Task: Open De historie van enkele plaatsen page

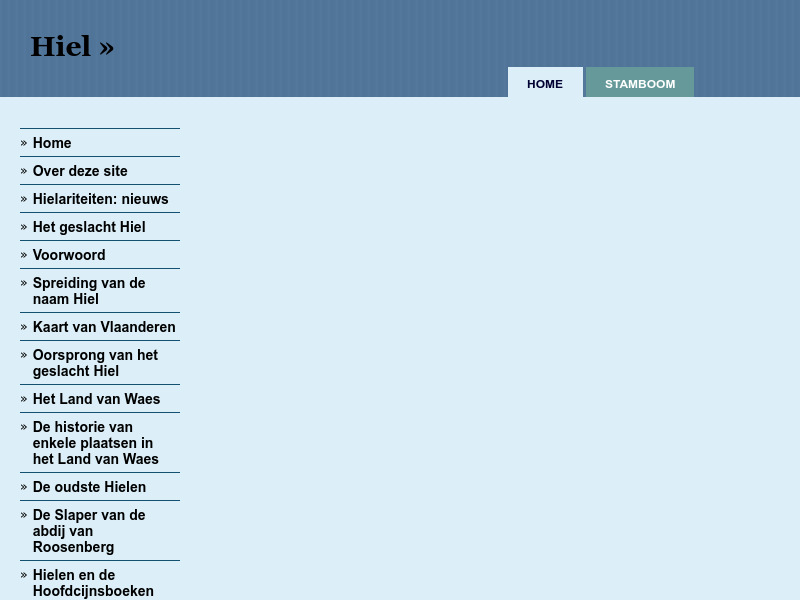Action: [x=96, y=443]
